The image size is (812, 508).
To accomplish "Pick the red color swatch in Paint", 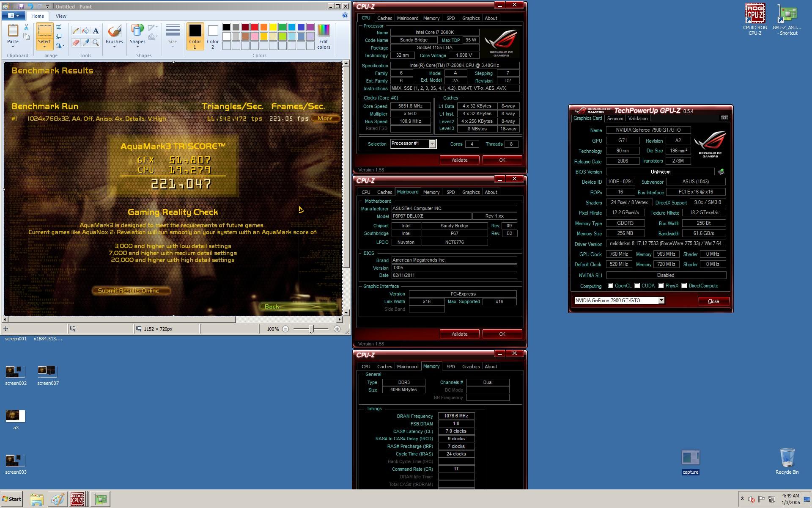I will [255, 27].
